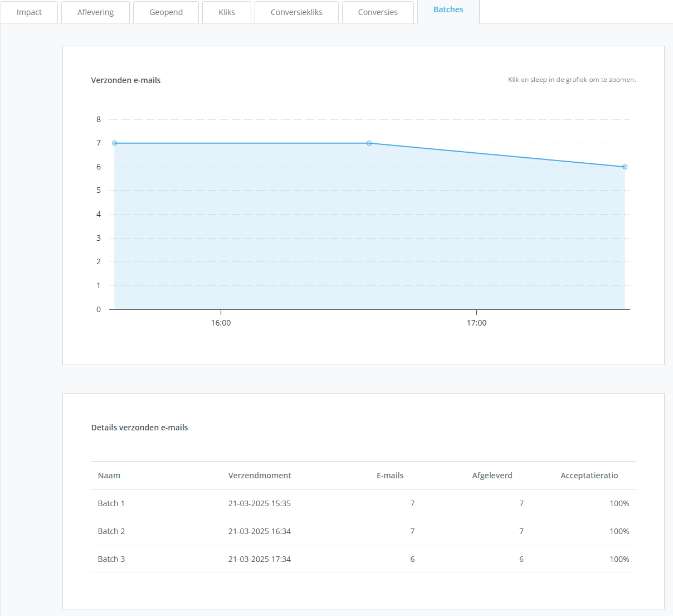Click the leftmost data point on the chart
The image size is (673, 616).
[x=115, y=143]
